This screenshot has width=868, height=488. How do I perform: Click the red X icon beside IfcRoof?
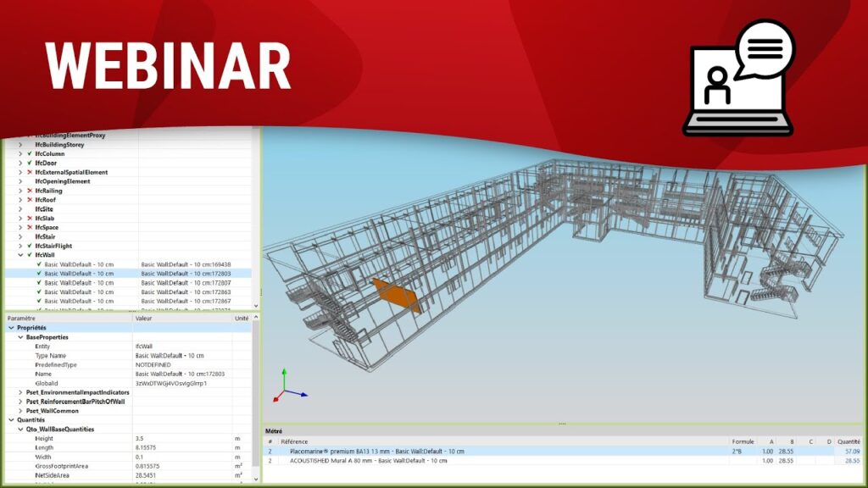[x=30, y=200]
